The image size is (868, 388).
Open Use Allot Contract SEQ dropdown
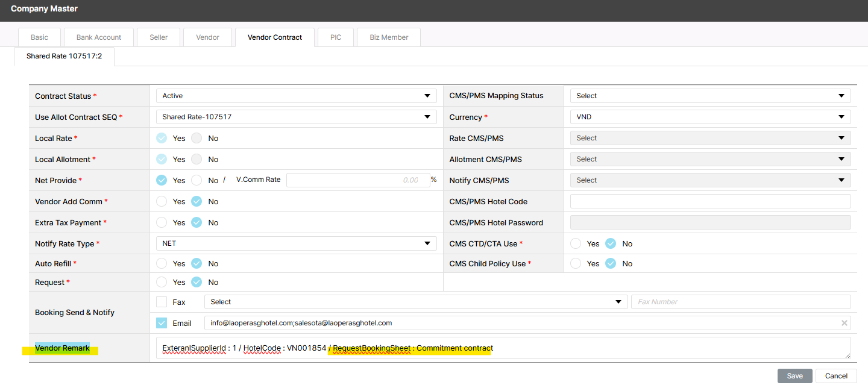[295, 117]
